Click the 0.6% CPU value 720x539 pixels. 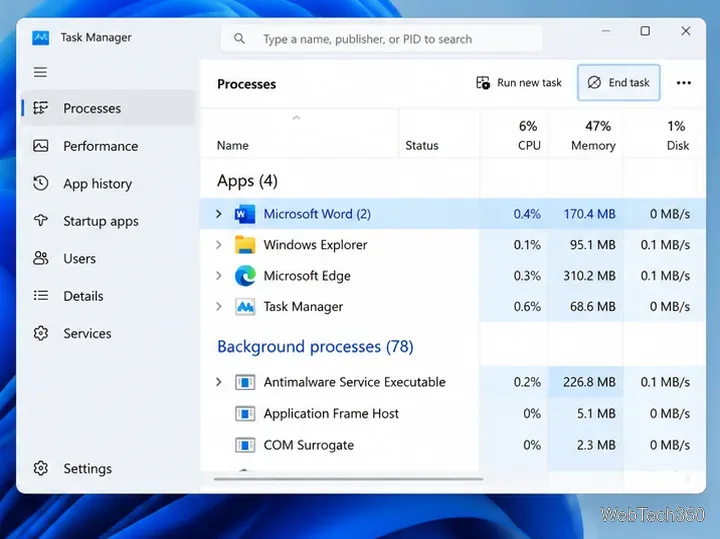(527, 306)
